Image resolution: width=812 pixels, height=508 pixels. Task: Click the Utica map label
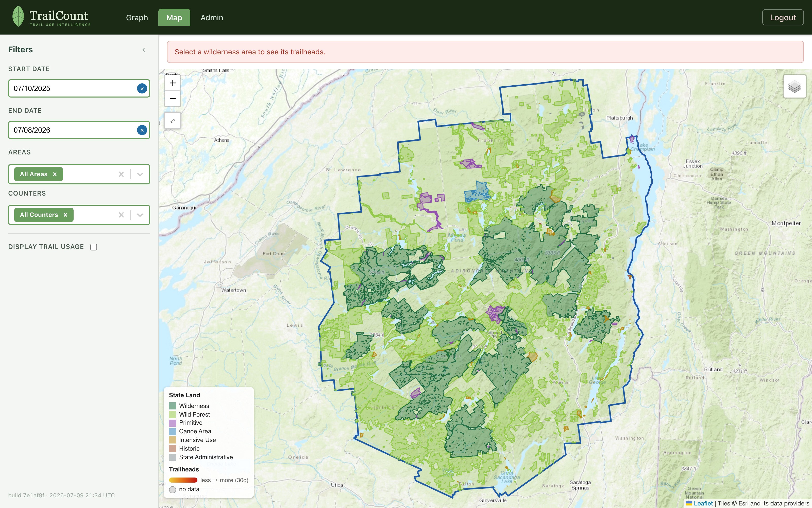337,485
